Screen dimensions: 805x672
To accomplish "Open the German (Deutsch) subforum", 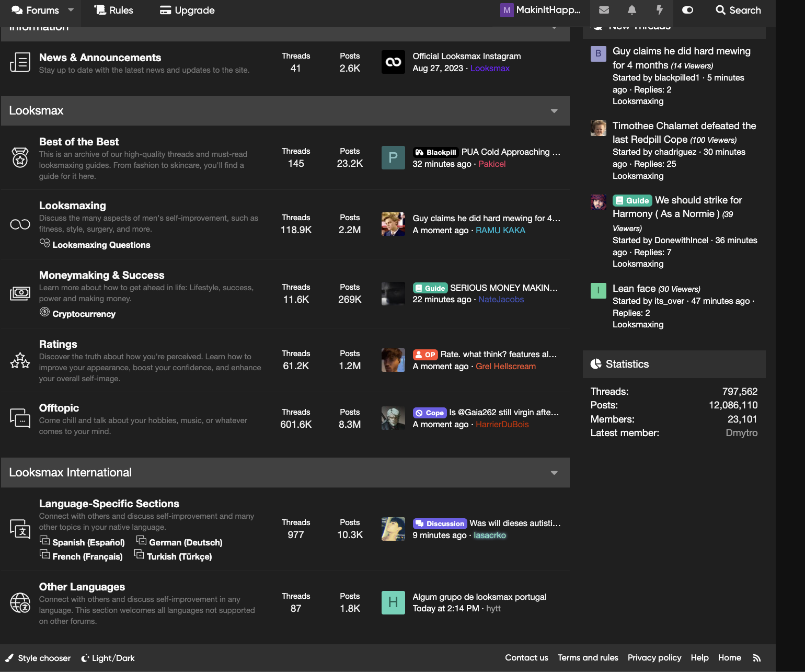I will click(186, 542).
